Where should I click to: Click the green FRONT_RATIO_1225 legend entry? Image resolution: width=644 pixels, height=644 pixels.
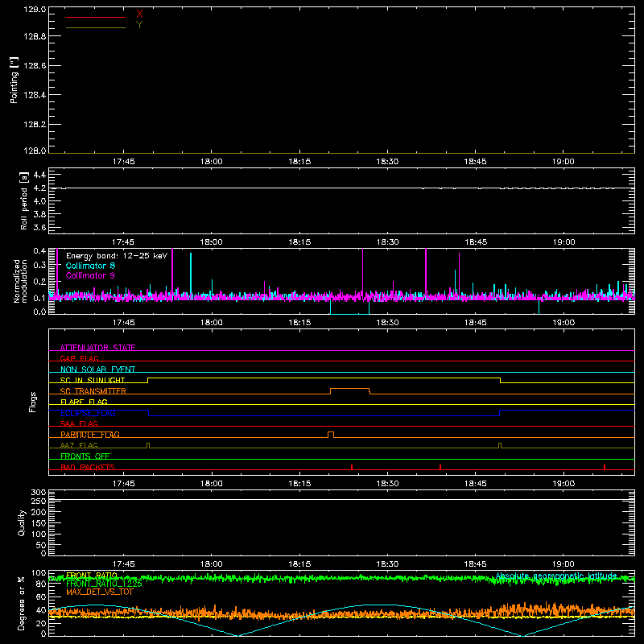pyautogui.click(x=104, y=584)
